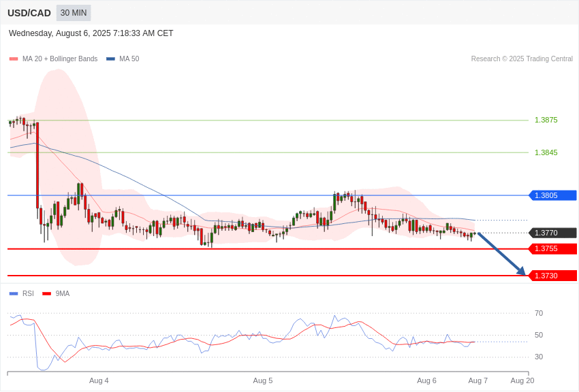Click the 1.3875 resistance level label

click(546, 120)
